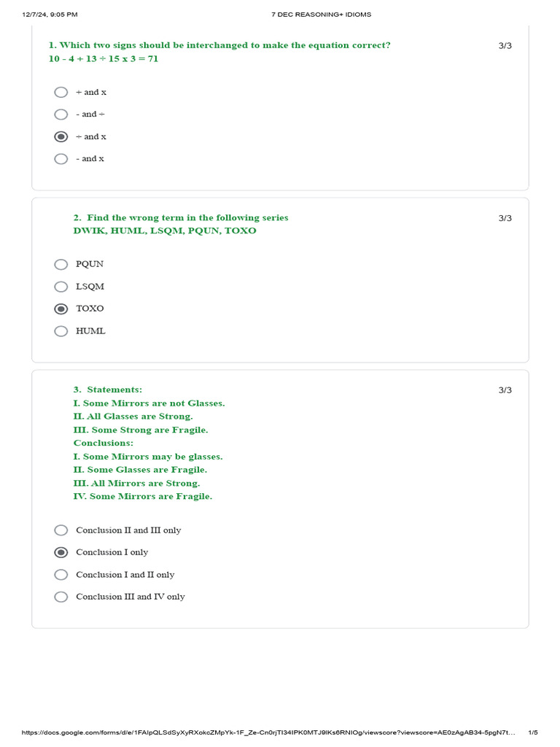Image resolution: width=560 pixels, height=747 pixels.
Task: Select the '- and x' radio option
Action: pyautogui.click(x=61, y=159)
